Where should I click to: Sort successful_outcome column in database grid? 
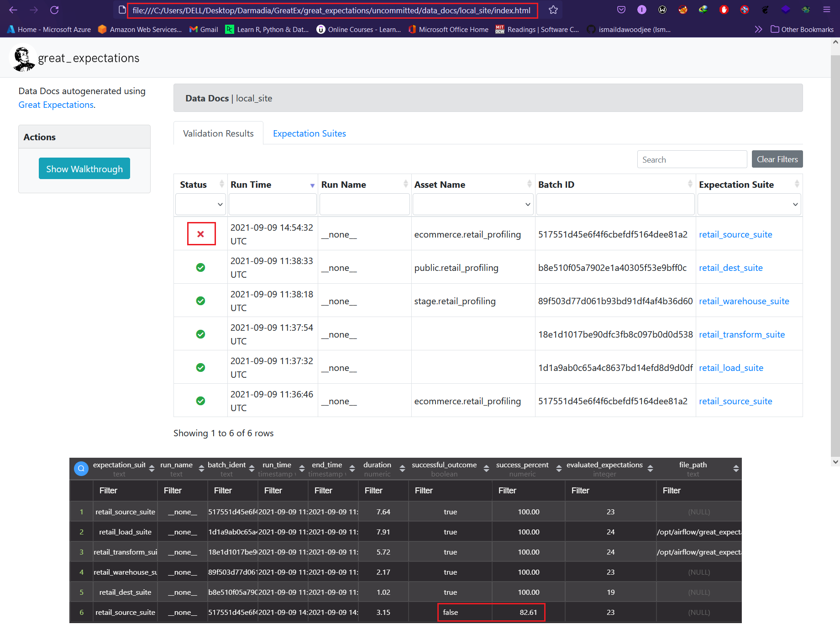[486, 469]
